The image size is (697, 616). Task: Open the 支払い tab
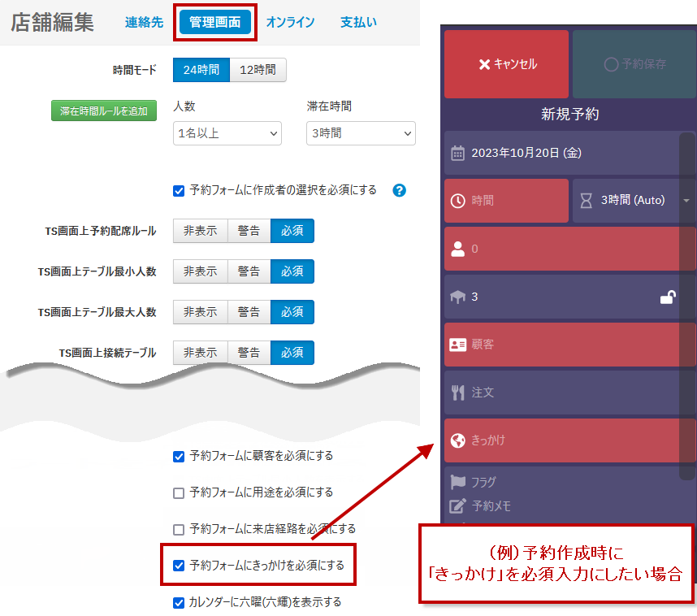point(358,23)
